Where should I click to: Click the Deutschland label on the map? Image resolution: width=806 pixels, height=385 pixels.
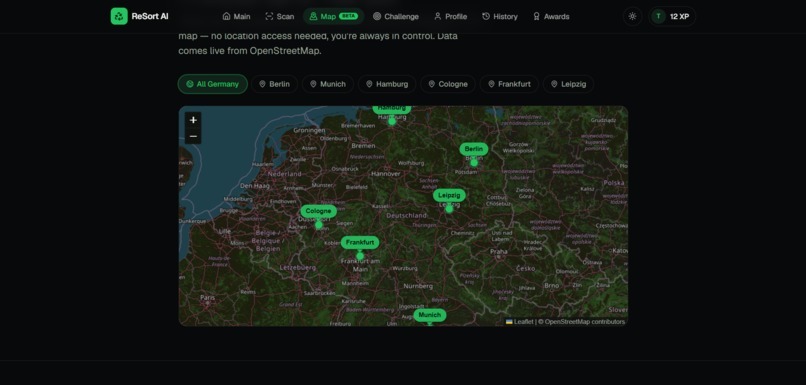pyautogui.click(x=407, y=215)
